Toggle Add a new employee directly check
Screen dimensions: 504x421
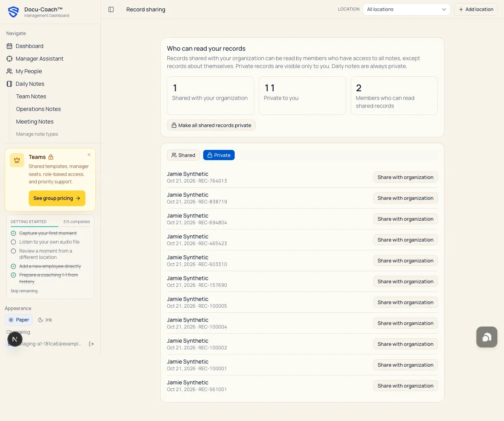[x=13, y=266]
